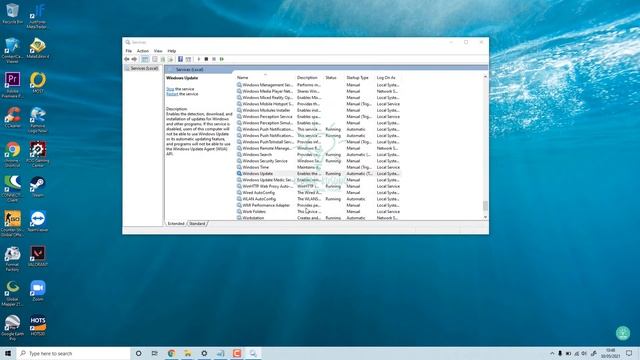Sort by the Name column header
Image resolution: width=640 pixels, height=360 pixels.
tap(265, 78)
